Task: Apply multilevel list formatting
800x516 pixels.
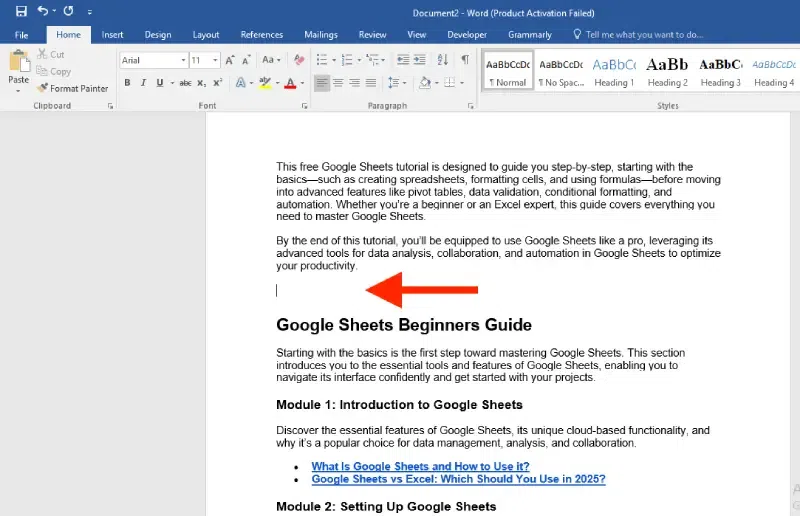Action: [x=373, y=60]
